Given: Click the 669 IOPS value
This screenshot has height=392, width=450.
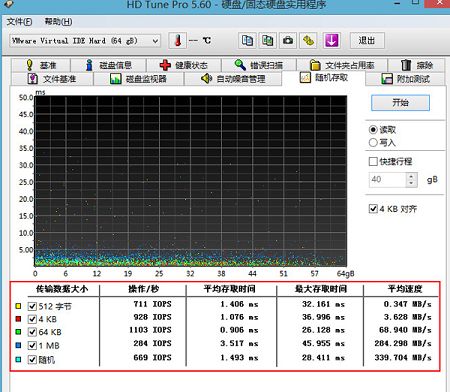Looking at the screenshot, I should coord(152,358).
